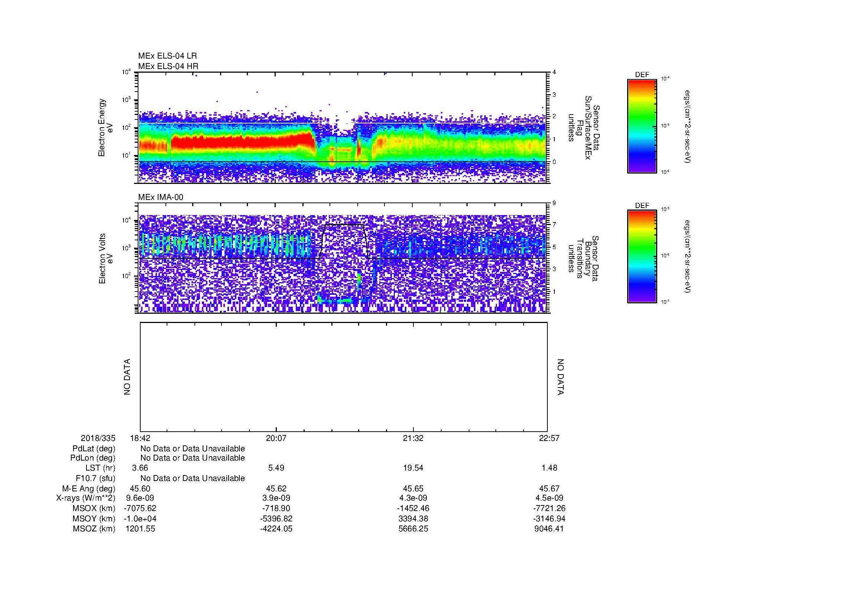Screen dimensions: 868x613
Task: Click the left 'NO DATA' label
Action: pyautogui.click(x=127, y=377)
